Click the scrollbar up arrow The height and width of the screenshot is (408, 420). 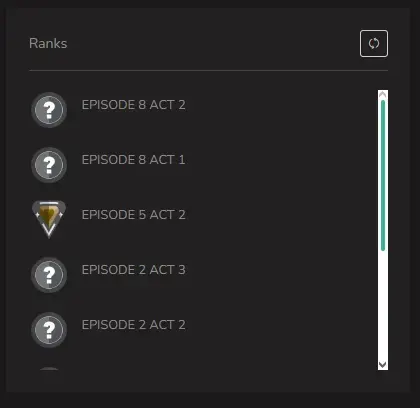coord(383,95)
